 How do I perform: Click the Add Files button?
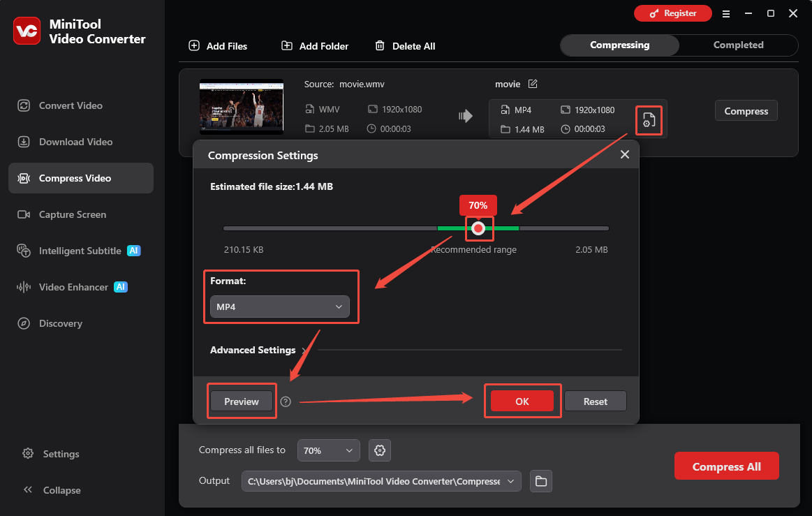point(218,46)
